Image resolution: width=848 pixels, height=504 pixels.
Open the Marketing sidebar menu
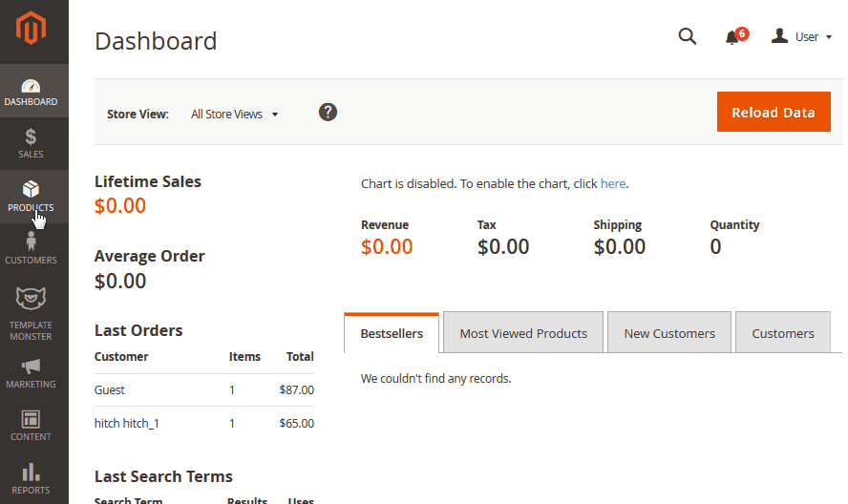pyautogui.click(x=31, y=373)
